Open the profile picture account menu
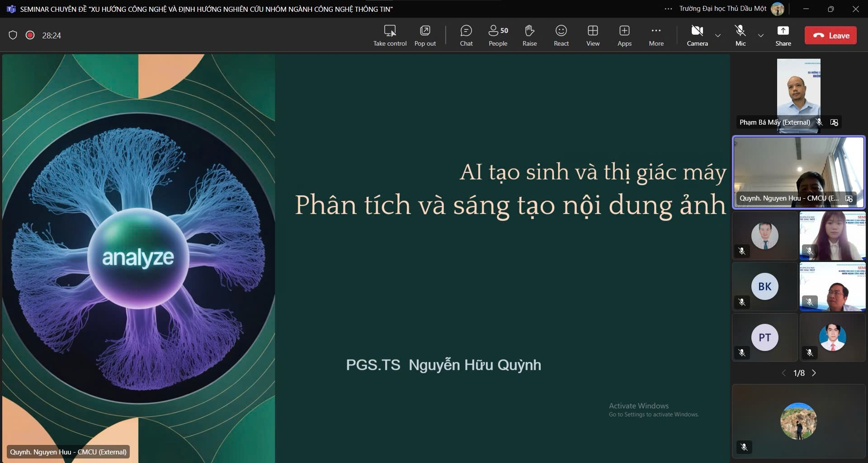The width and height of the screenshot is (868, 463). 778,9
